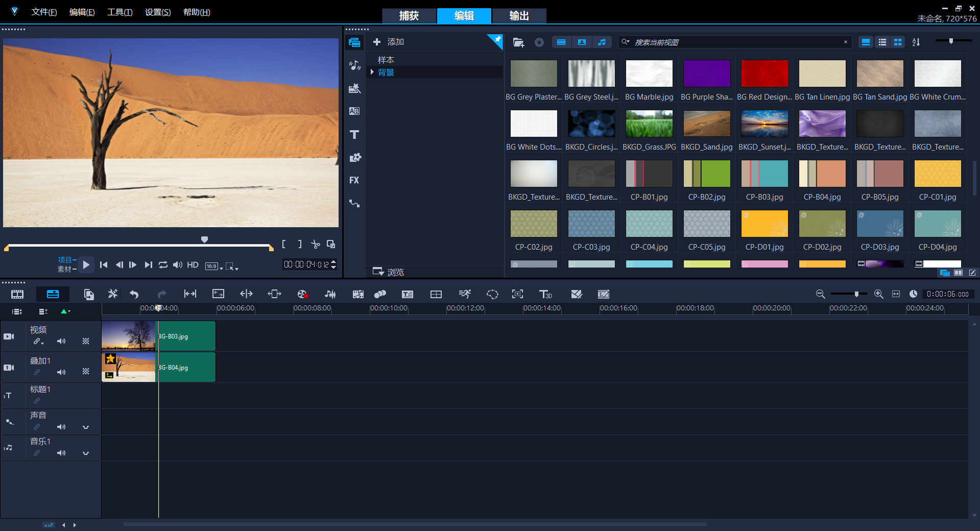Switch to storyboard view in timeline toolbar

point(17,294)
